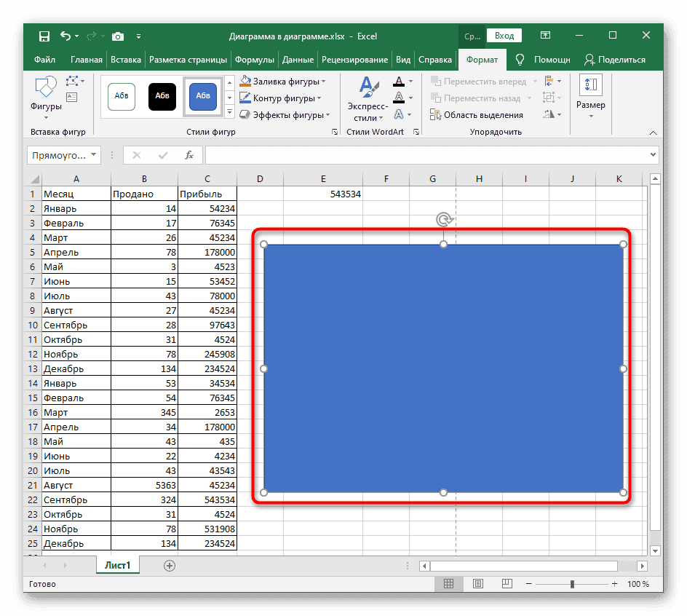The height and width of the screenshot is (616, 687).
Task: Select Normal view button in status bar
Action: 449,584
